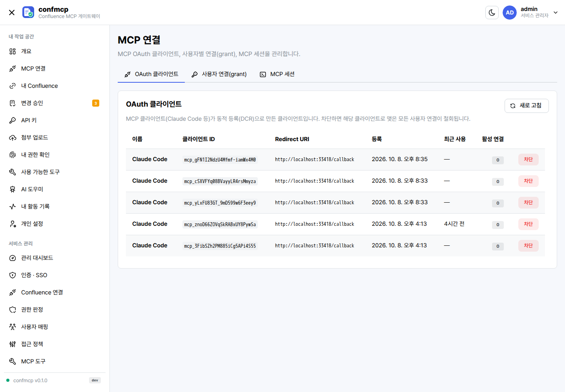Image resolution: width=565 pixels, height=392 pixels.
Task: Click the 개인 설정 user settings icon
Action: point(13,224)
